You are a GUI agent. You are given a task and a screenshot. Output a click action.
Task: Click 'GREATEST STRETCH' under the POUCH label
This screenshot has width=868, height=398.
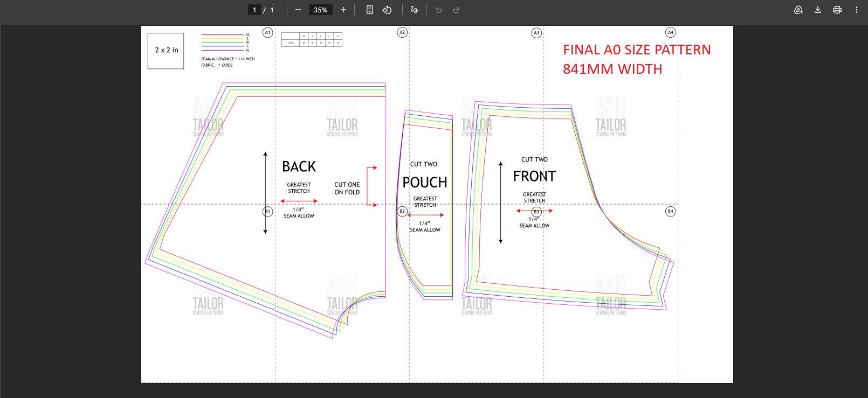pyautogui.click(x=425, y=202)
